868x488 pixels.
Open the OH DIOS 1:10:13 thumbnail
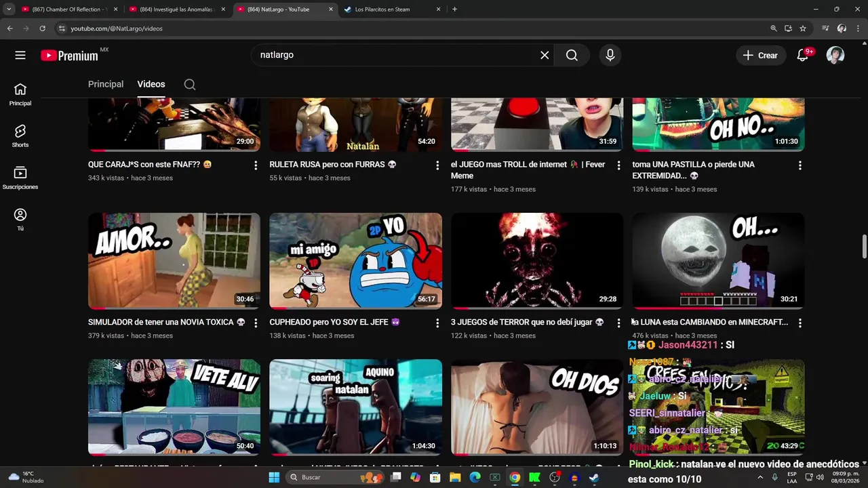pos(537,407)
